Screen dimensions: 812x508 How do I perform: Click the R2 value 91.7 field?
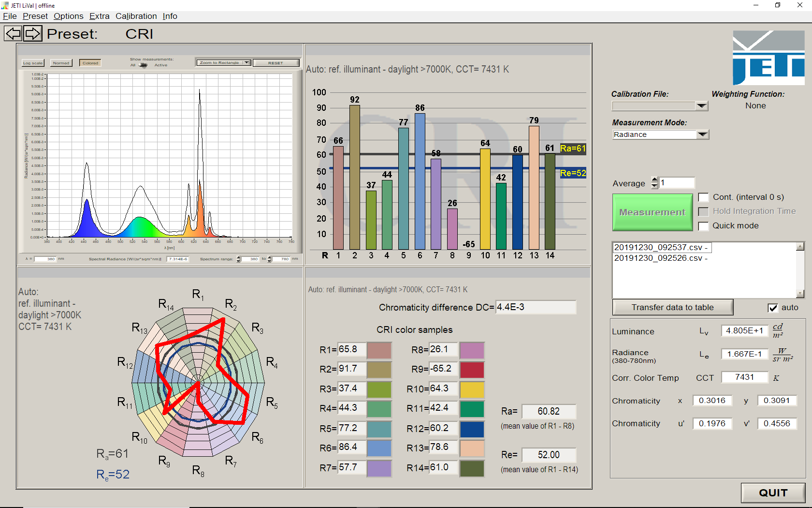[x=351, y=369]
